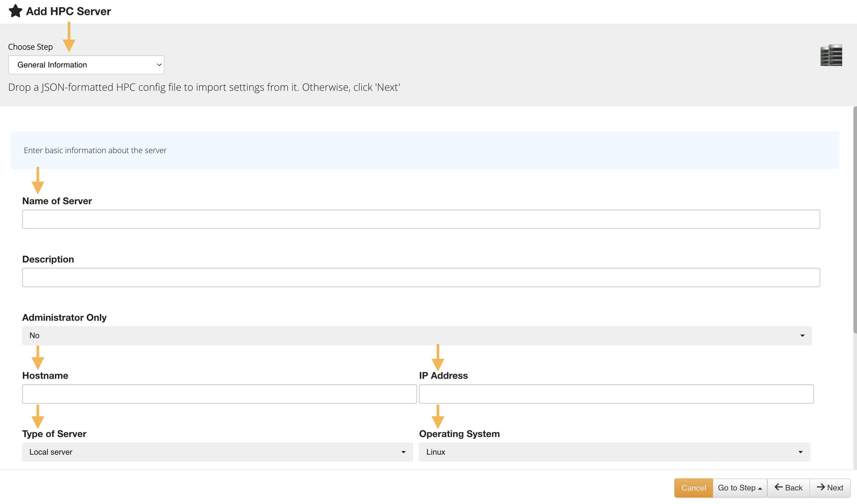This screenshot has height=504, width=857.
Task: Click the server rack icon
Action: pos(831,55)
